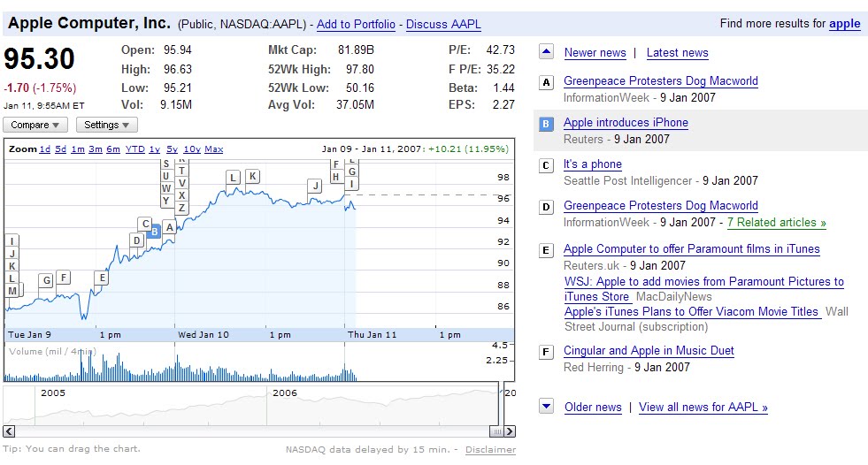This screenshot has width=868, height=465.
Task: Click the Newer news up-arrow icon
Action: [x=546, y=52]
